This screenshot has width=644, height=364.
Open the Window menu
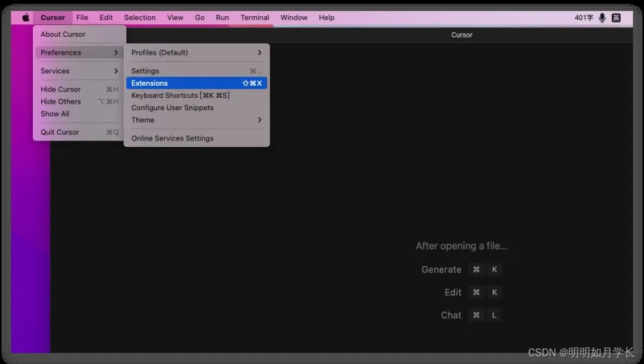pyautogui.click(x=294, y=17)
